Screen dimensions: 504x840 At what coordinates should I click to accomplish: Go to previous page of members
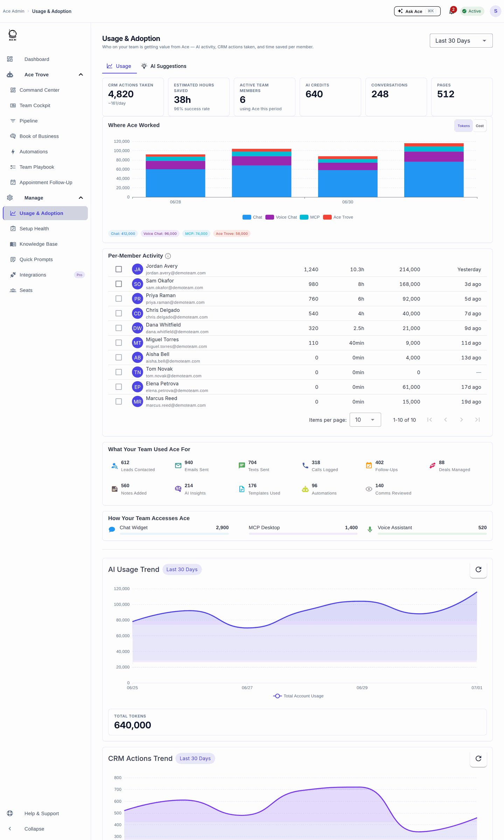446,420
